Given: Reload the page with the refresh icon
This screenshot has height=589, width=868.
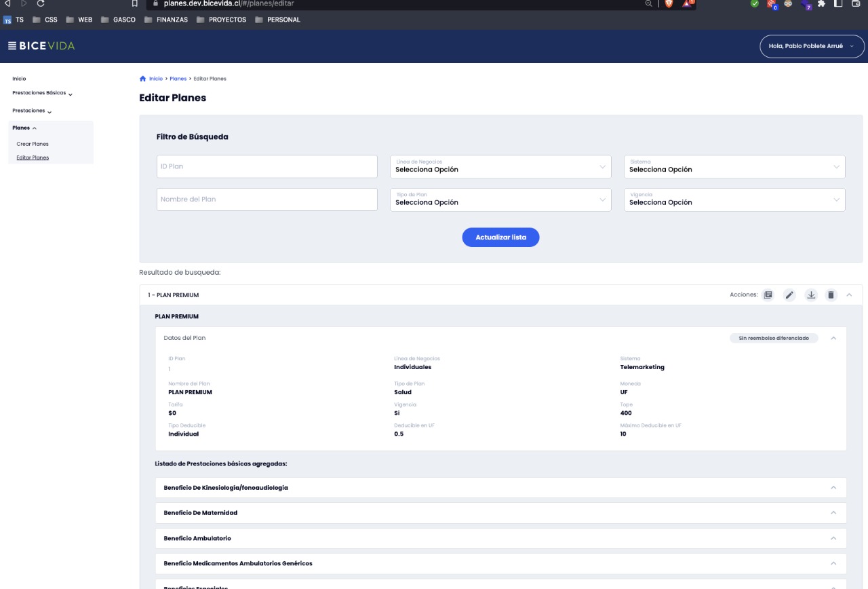Looking at the screenshot, I should coord(41,3).
